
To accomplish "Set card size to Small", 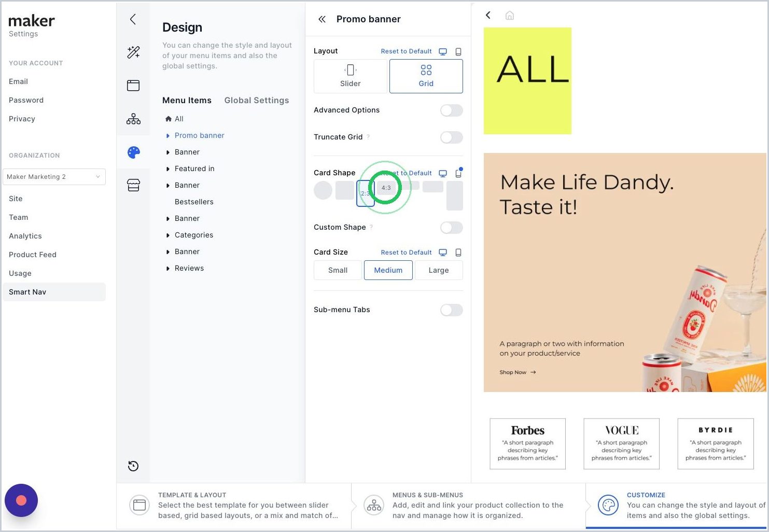I will 338,270.
